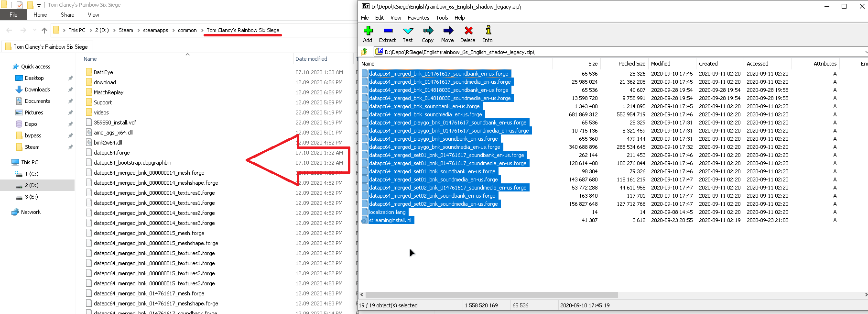
Task: Switch to the View ribbon tab in Explorer
Action: coord(93,15)
